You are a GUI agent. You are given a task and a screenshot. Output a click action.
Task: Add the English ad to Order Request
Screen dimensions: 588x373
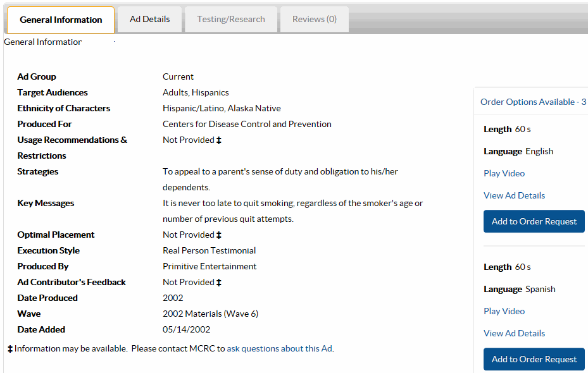[x=534, y=221]
